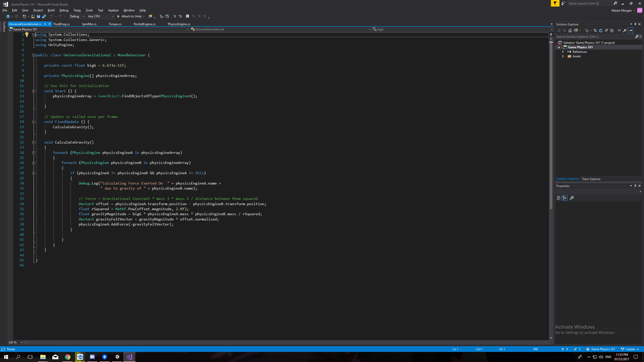
Task: Switch to Team Explorer panel tab
Action: click(591, 179)
